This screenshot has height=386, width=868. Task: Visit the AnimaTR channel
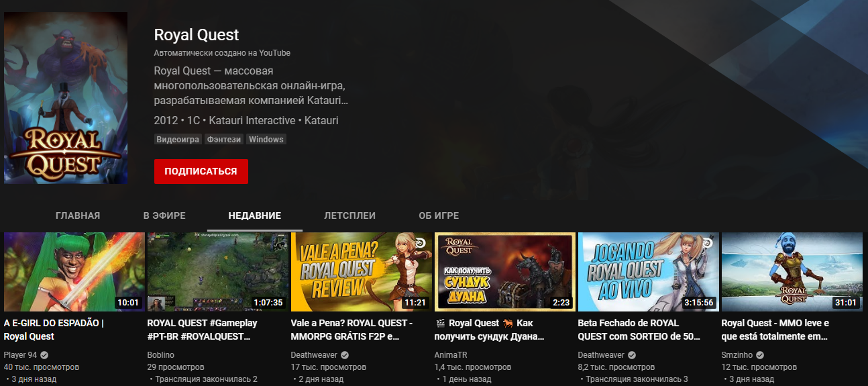pos(451,354)
